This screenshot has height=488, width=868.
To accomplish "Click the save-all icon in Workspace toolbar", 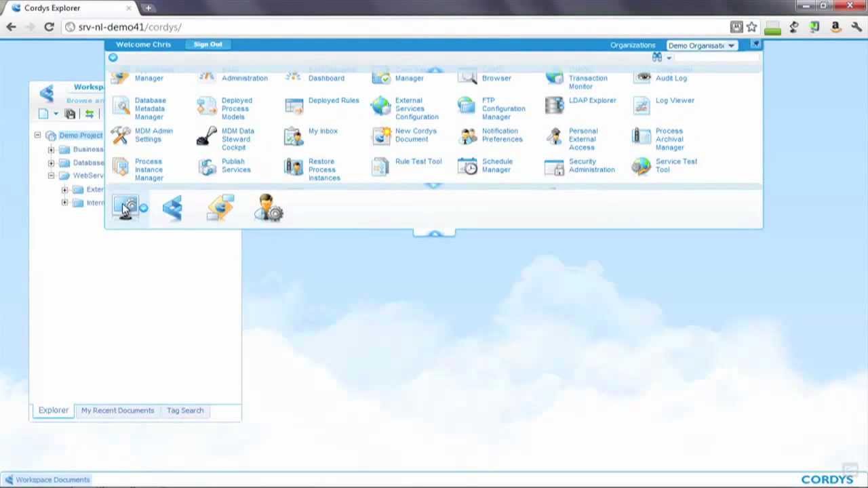I will [70, 114].
